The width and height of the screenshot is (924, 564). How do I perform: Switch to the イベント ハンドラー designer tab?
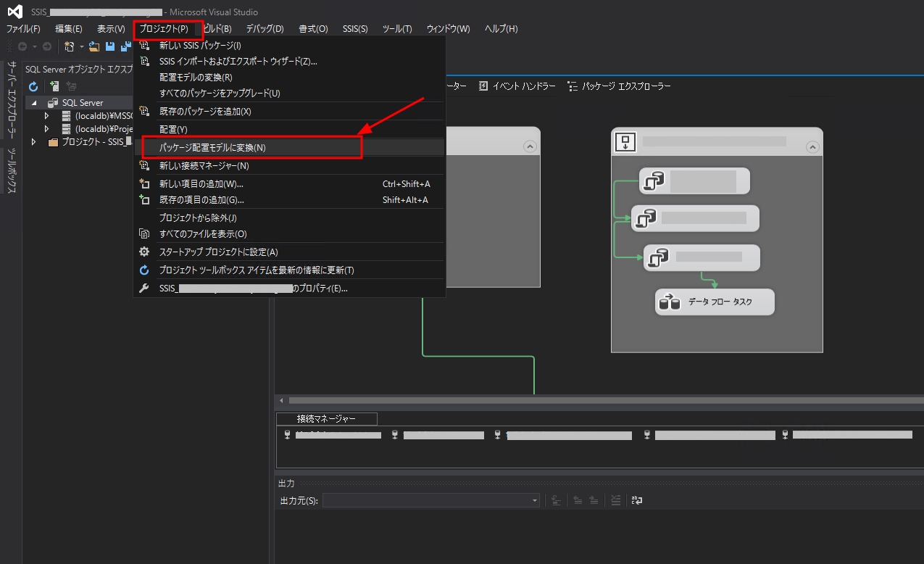[517, 86]
